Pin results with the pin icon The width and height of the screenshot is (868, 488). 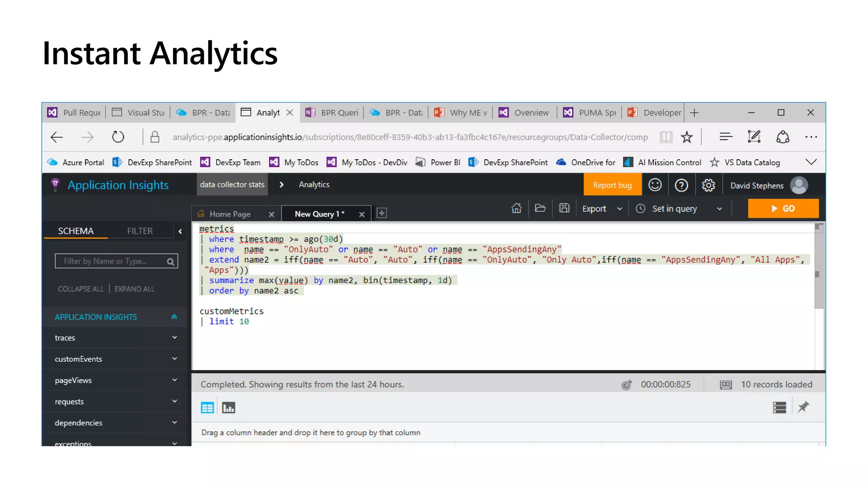click(803, 407)
